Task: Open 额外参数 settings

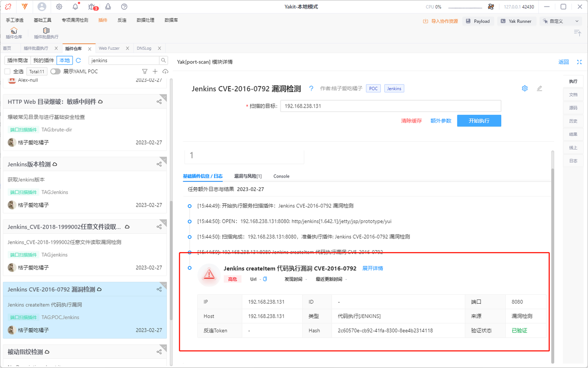Action: click(441, 121)
